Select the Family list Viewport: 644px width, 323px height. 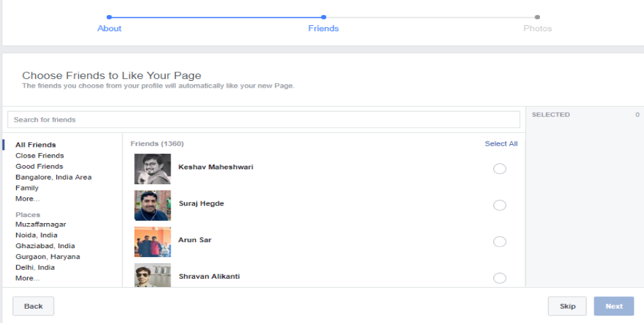coord(27,188)
